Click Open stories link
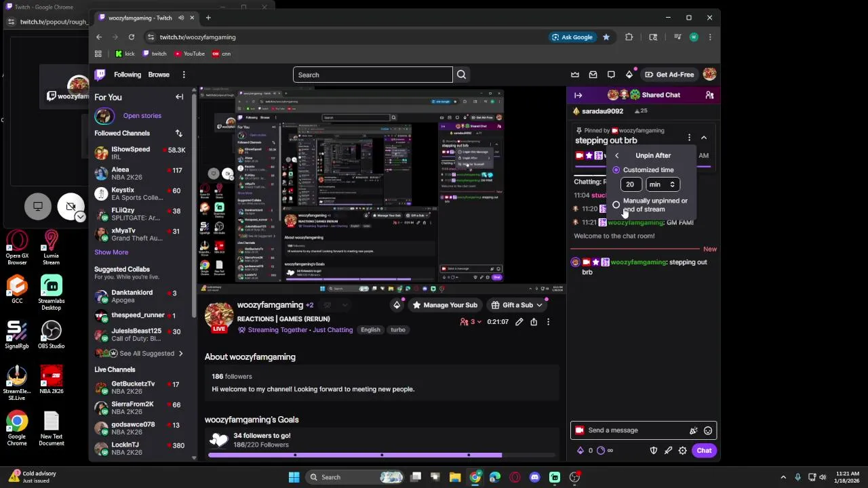The image size is (868, 488). tap(142, 116)
